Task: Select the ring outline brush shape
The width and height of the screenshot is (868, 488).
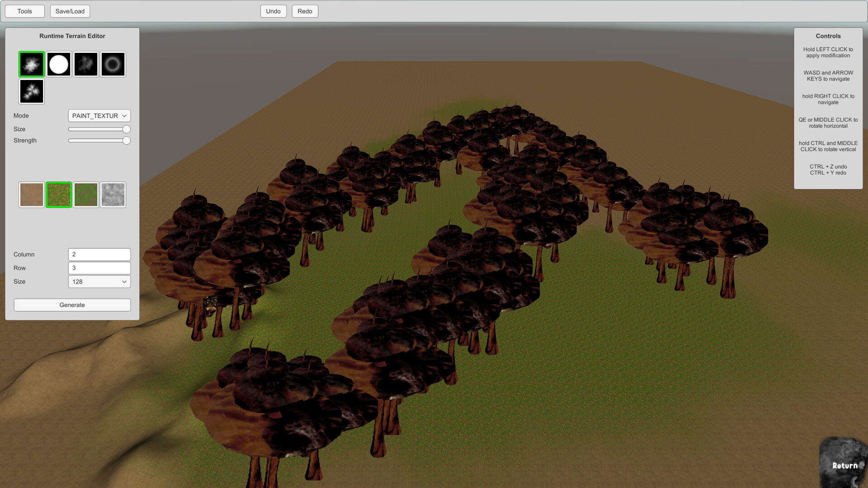Action: click(x=113, y=64)
